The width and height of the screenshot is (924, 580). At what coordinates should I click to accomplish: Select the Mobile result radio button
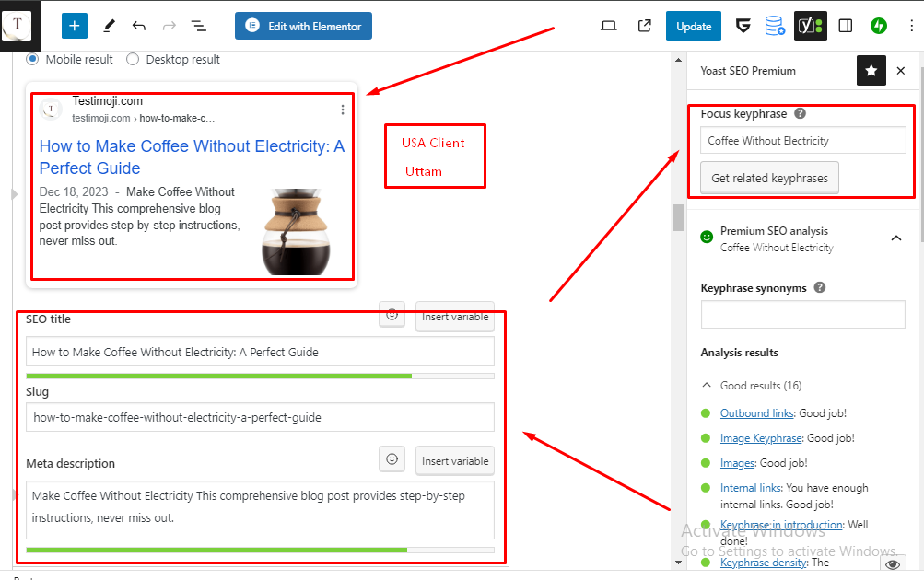tap(33, 59)
